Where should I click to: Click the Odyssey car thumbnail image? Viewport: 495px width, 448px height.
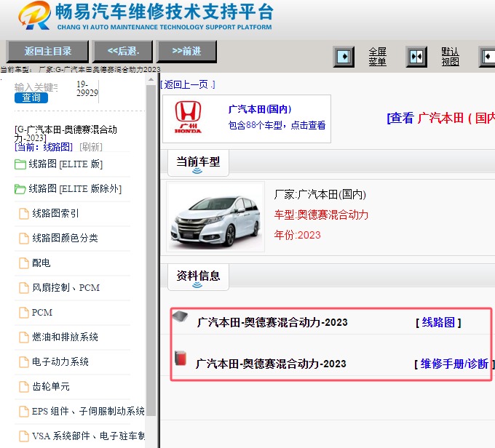pyautogui.click(x=215, y=217)
